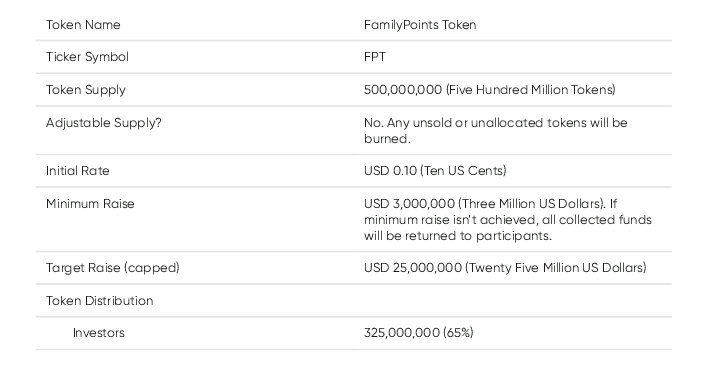This screenshot has height=376, width=727.
Task: Click the Initial Rate label
Action: tap(77, 171)
